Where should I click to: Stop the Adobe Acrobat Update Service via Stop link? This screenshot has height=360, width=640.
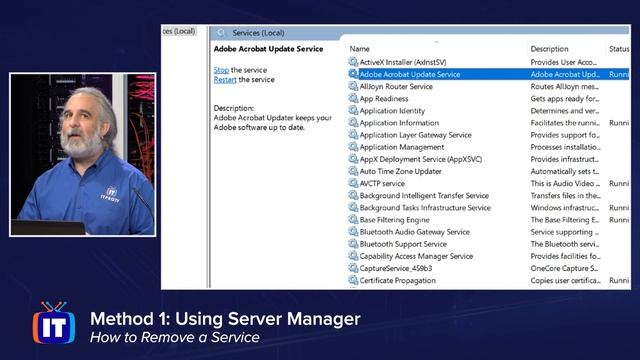pyautogui.click(x=221, y=70)
